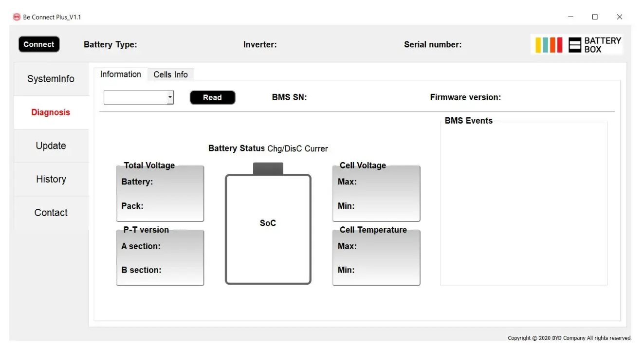Click the colorful BATTERY BOX logo
The height and width of the screenshot is (346, 644).
coord(548,44)
